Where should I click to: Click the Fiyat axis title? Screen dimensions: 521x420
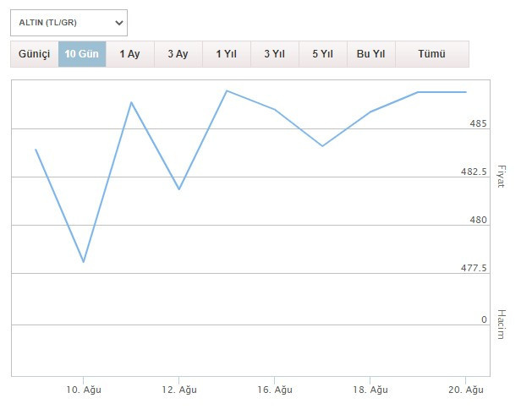[501, 176]
